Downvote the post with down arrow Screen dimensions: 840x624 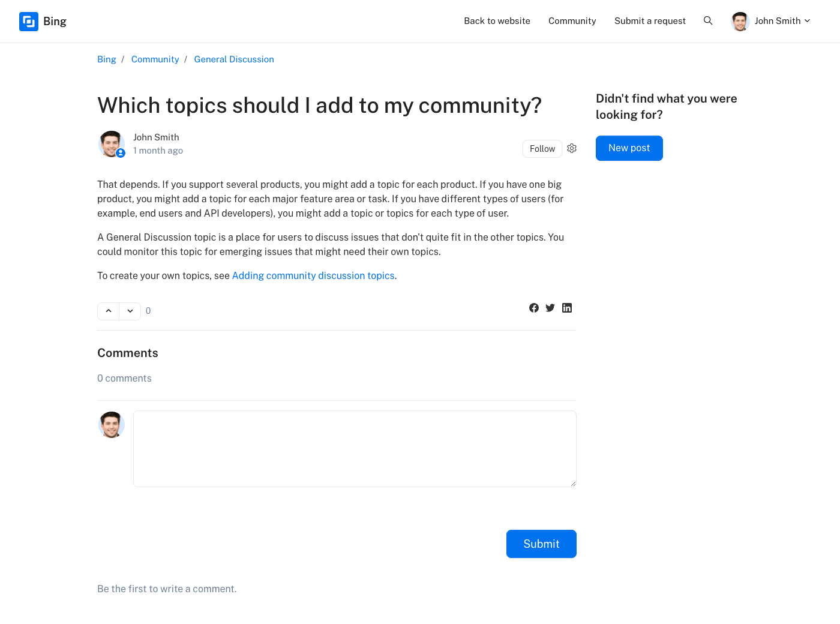click(x=130, y=311)
